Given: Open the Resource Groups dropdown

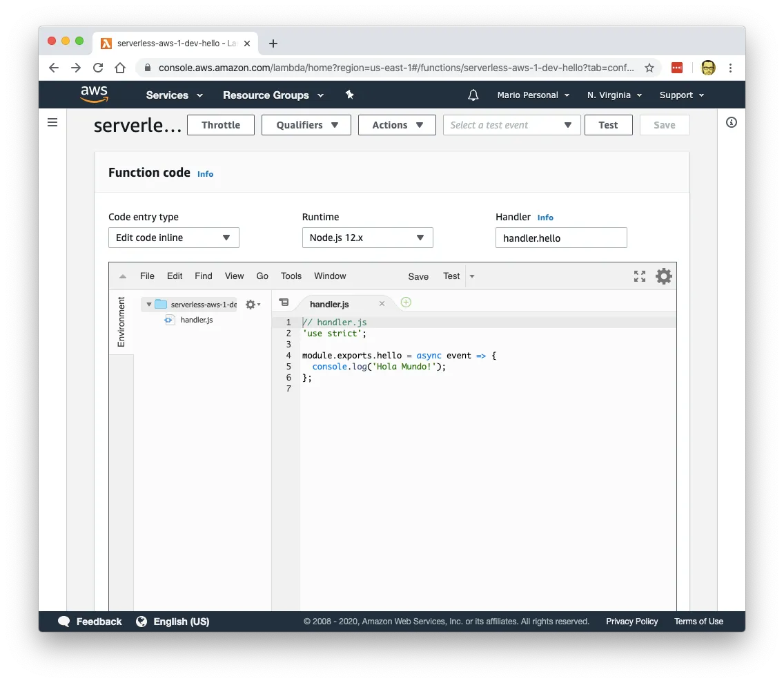Looking at the screenshot, I should coord(273,95).
